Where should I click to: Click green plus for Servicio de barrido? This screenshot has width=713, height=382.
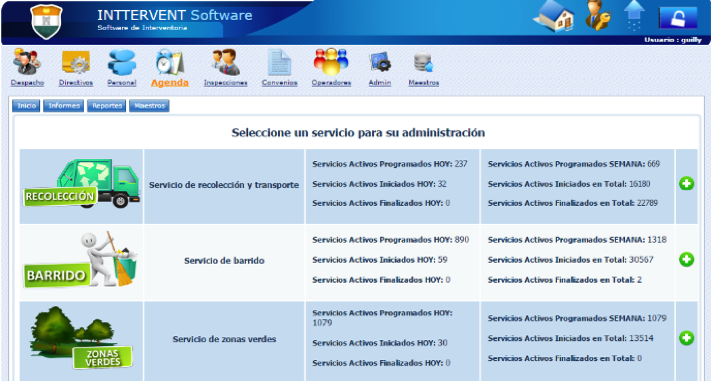(x=686, y=260)
